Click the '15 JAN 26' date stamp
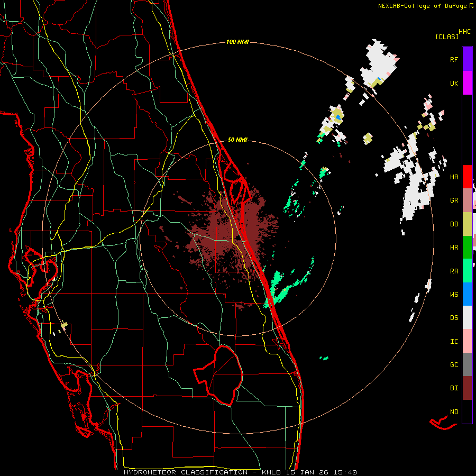Screen dimensions: 476x476 click(307, 472)
